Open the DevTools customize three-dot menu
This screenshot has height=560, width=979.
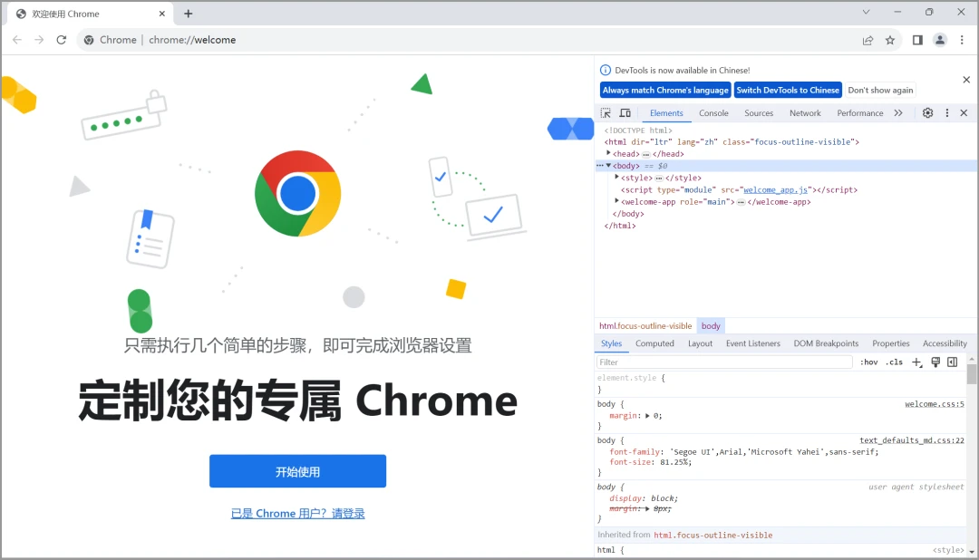[946, 113]
